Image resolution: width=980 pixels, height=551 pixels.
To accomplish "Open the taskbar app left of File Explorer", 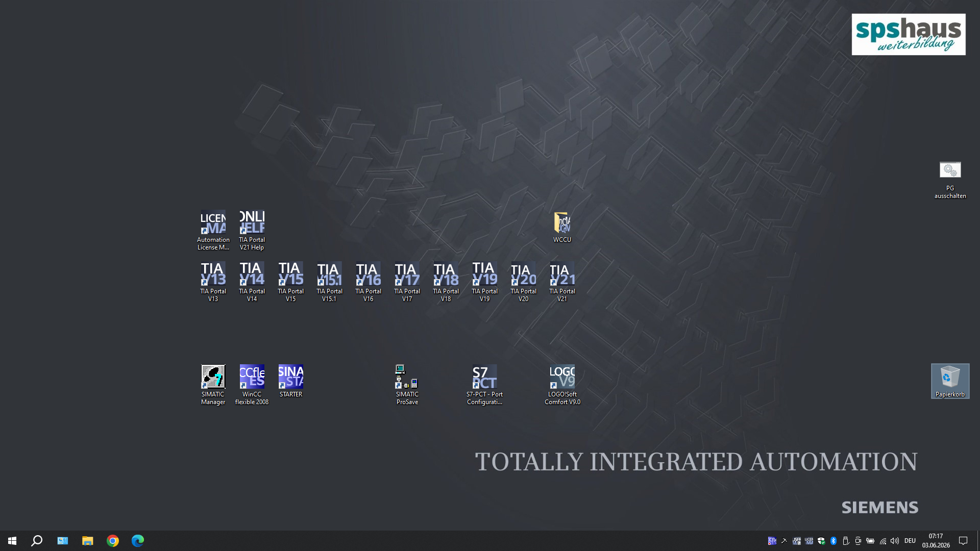I will pyautogui.click(x=62, y=541).
